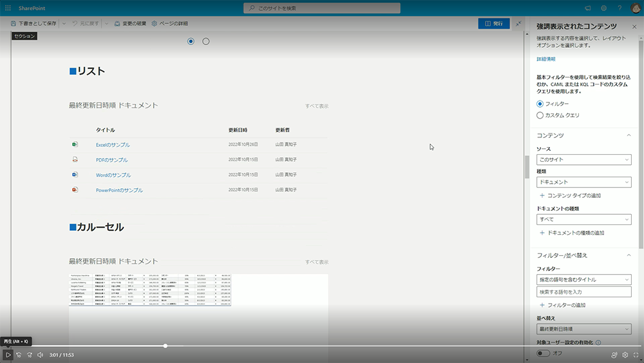Screen dimensions: 644x363
Task: Collapse the フィルター/並べ替え section chevron
Action: pyautogui.click(x=629, y=255)
